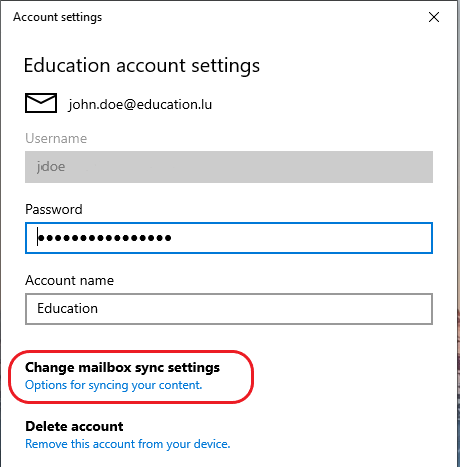The width and height of the screenshot is (460, 467).
Task: Click Remove this account from your device
Action: pos(128,444)
